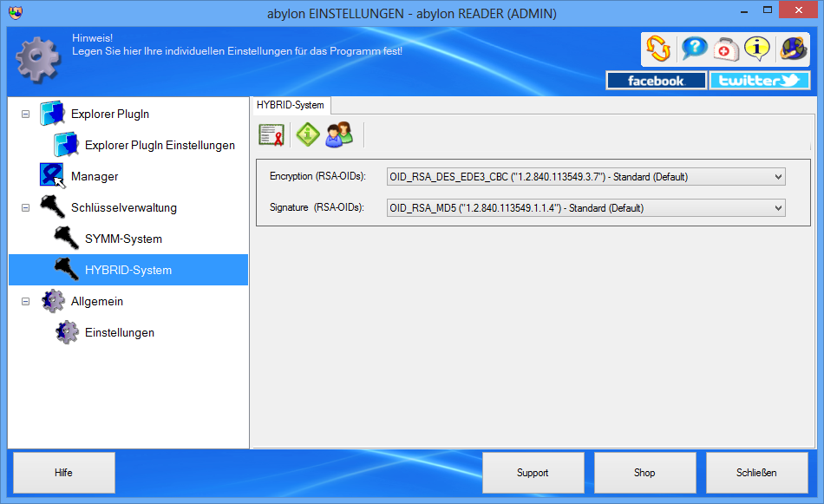Click the two users icon
824x504 pixels.
coord(339,134)
